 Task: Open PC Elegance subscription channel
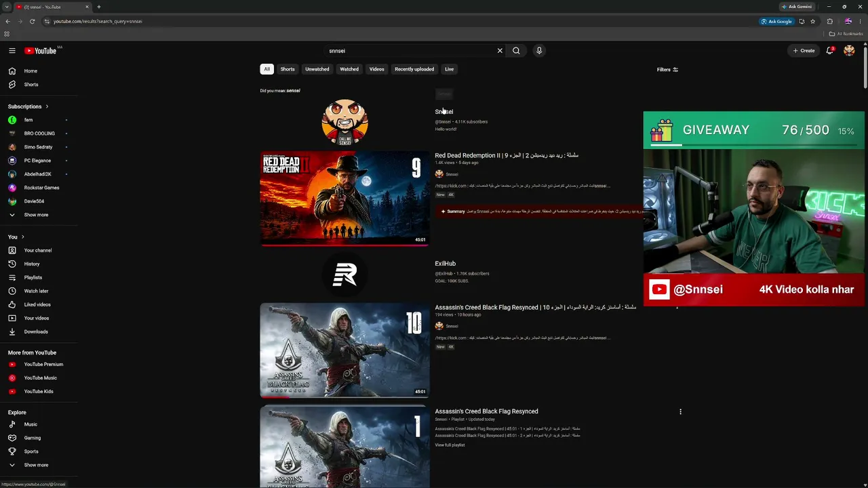click(39, 161)
